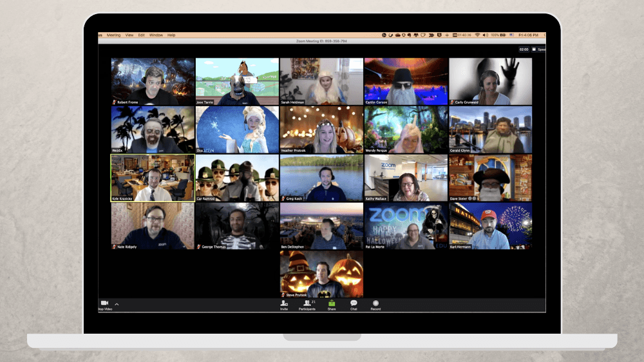Click the Wi-Fi icon in the menu bar
The width and height of the screenshot is (644, 362).
click(478, 35)
